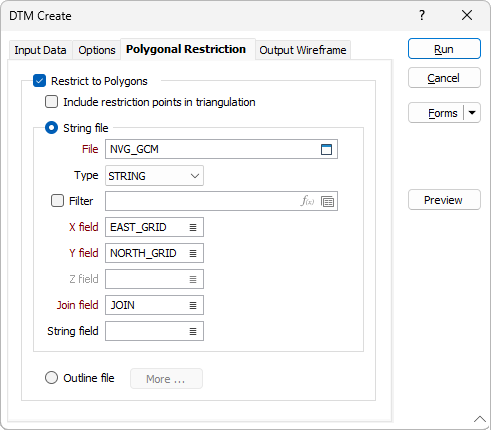Enable the Filter checkbox
Image resolution: width=491 pixels, height=430 pixels.
(x=57, y=201)
